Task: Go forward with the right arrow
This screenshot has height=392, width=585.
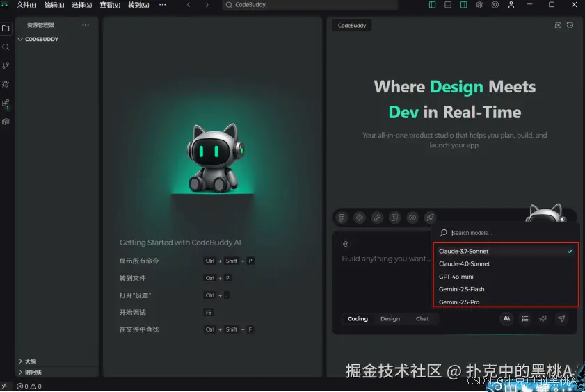Action: [207, 5]
